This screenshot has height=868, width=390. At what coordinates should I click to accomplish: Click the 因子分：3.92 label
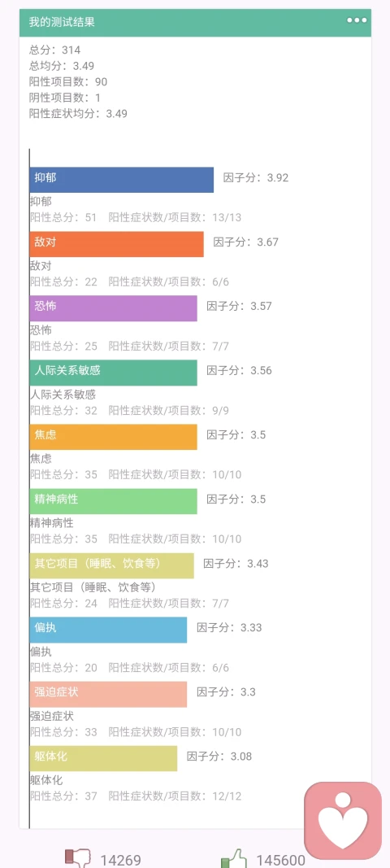click(x=256, y=177)
